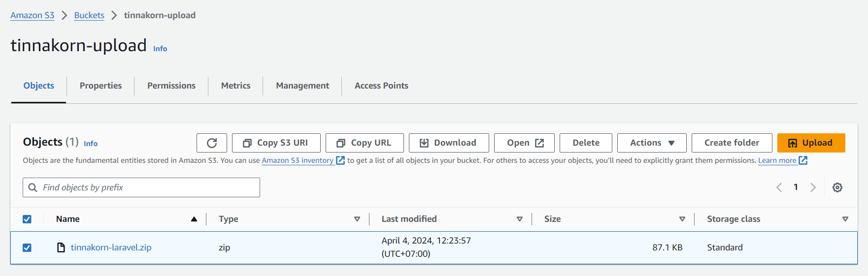Viewport: 868px width, 276px height.
Task: Open the Metrics tab
Action: coord(235,86)
